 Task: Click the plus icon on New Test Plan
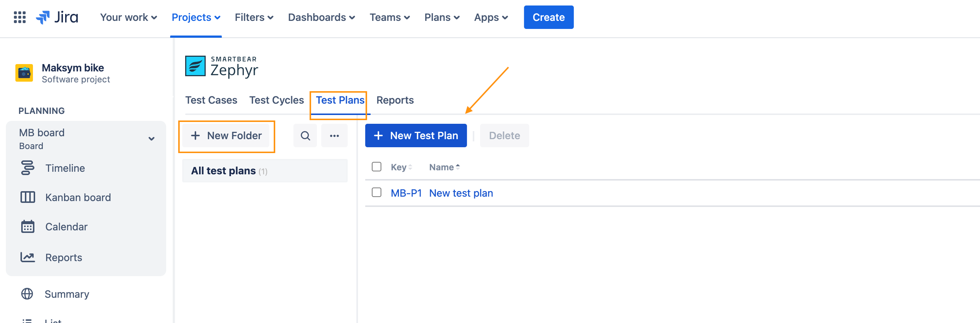point(378,135)
